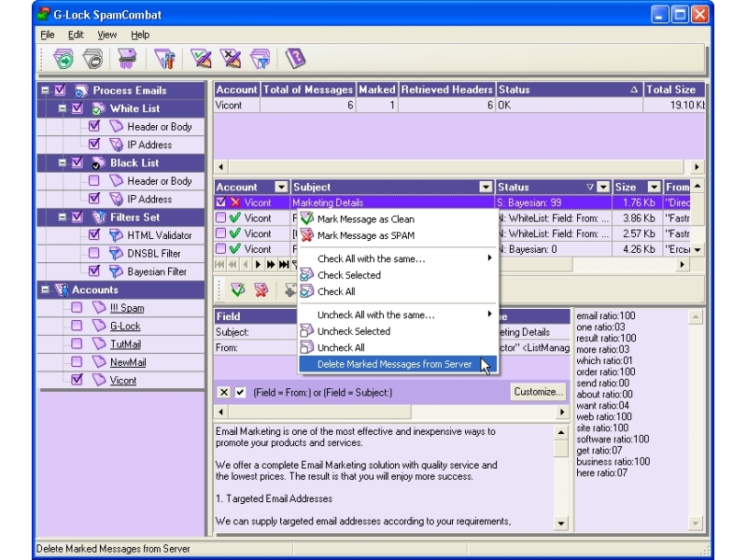Click the green-arrow retrieve emails toolbar icon

pos(63,59)
